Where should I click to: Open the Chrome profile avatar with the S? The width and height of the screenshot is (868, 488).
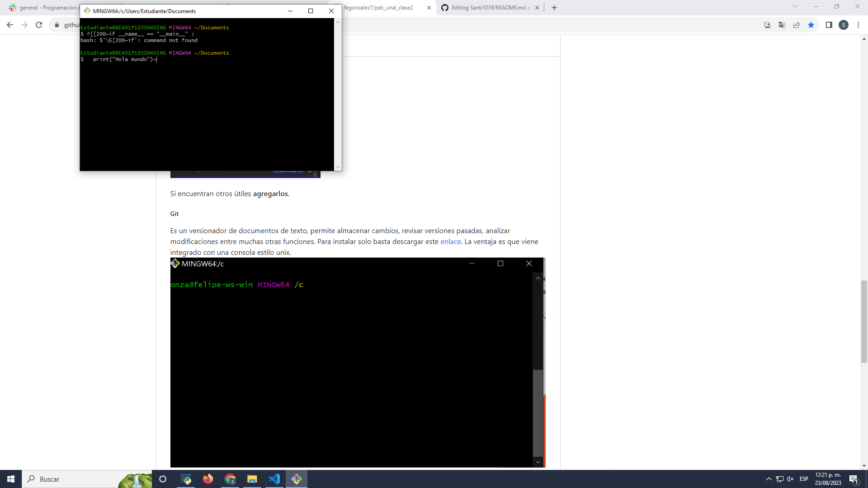(x=844, y=25)
